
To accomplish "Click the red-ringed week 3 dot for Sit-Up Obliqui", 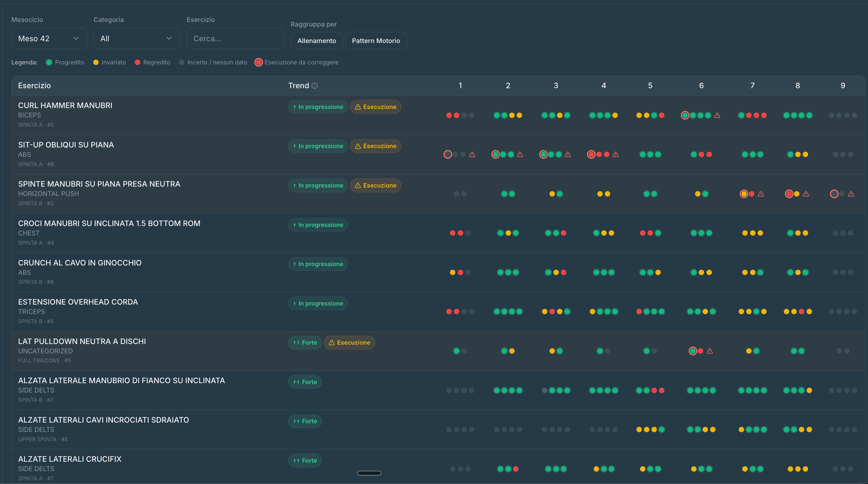I will pos(543,154).
